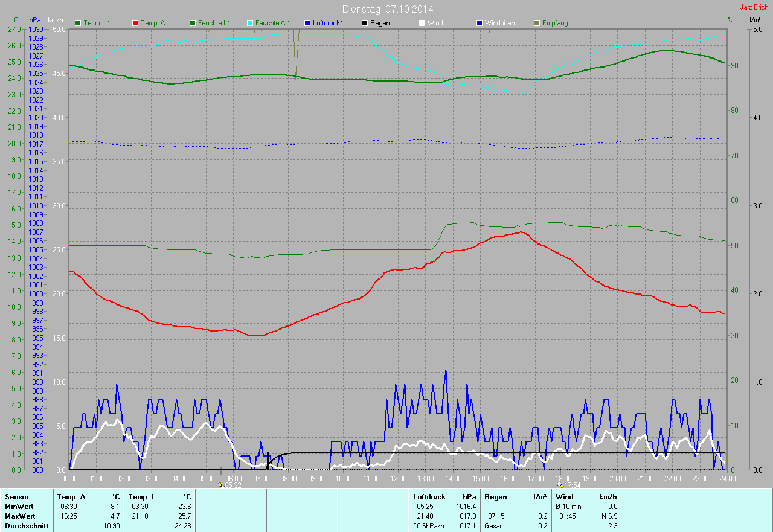773x532 pixels.
Task: Pick the white Wind* legend swatch
Action: point(422,23)
